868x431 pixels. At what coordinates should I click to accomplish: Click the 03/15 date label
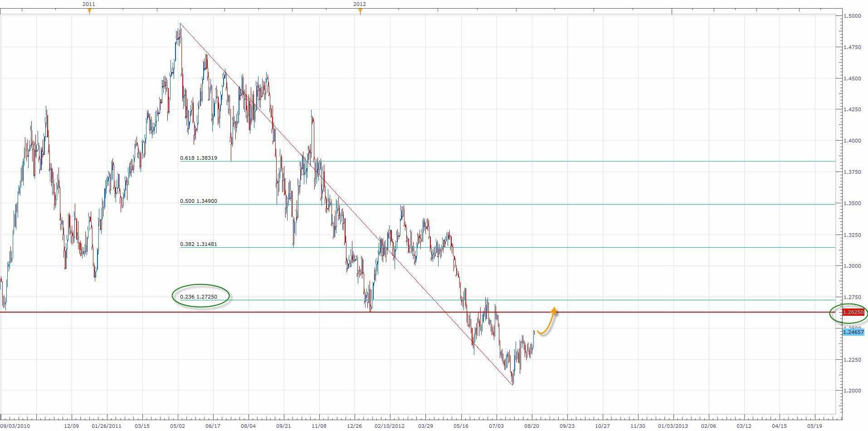coord(142,426)
